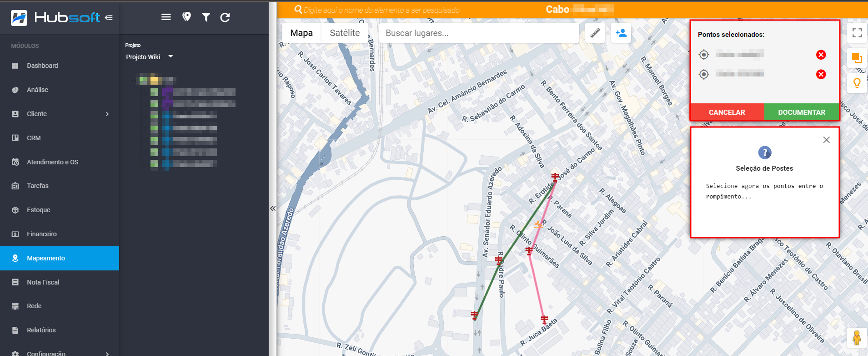Open the Projeto Wiki dropdown

point(150,57)
